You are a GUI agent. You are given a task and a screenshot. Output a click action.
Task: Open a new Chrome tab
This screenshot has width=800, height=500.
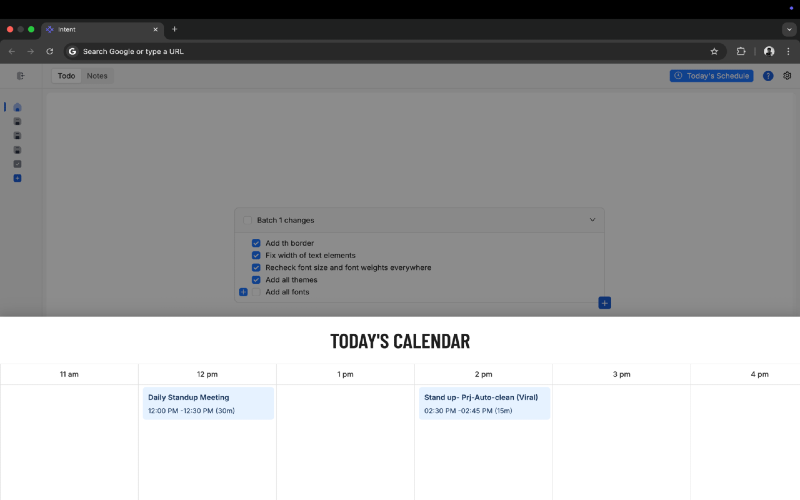tap(174, 29)
